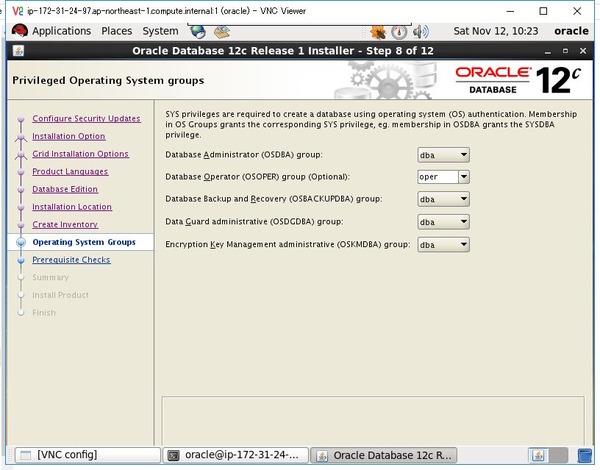This screenshot has height=470, width=600.
Task: Open the OSBACKUPDBA group dropdown
Action: [443, 199]
